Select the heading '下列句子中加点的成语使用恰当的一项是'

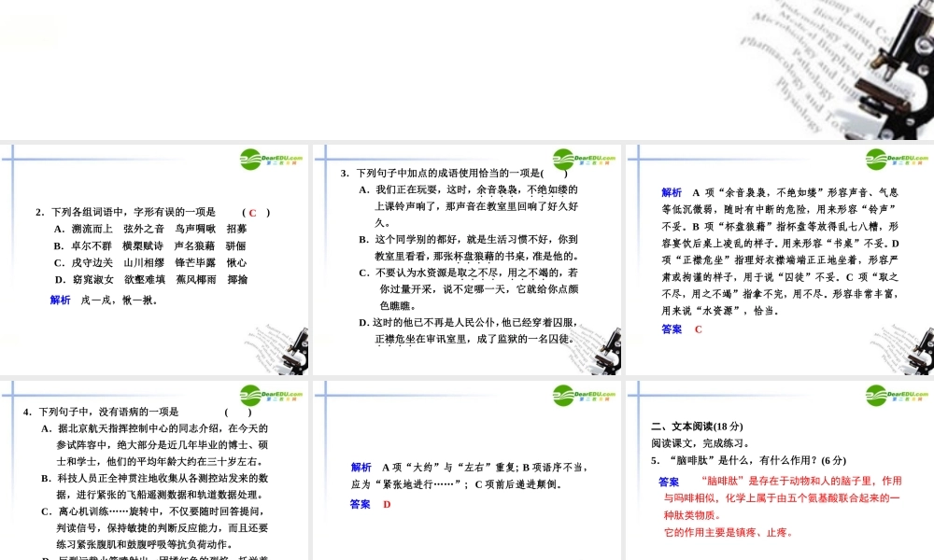pyautogui.click(x=448, y=174)
